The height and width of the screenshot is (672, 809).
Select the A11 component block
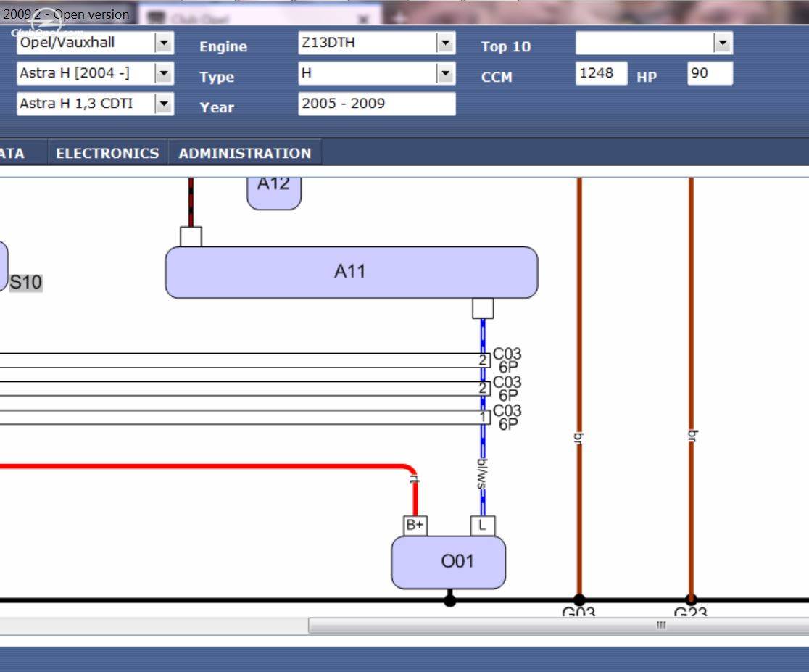(x=352, y=272)
